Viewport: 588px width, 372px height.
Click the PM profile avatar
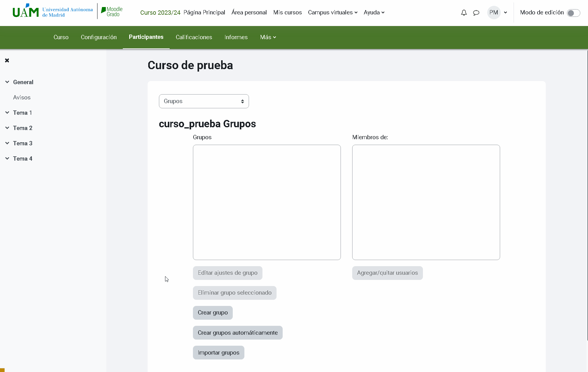click(x=494, y=13)
